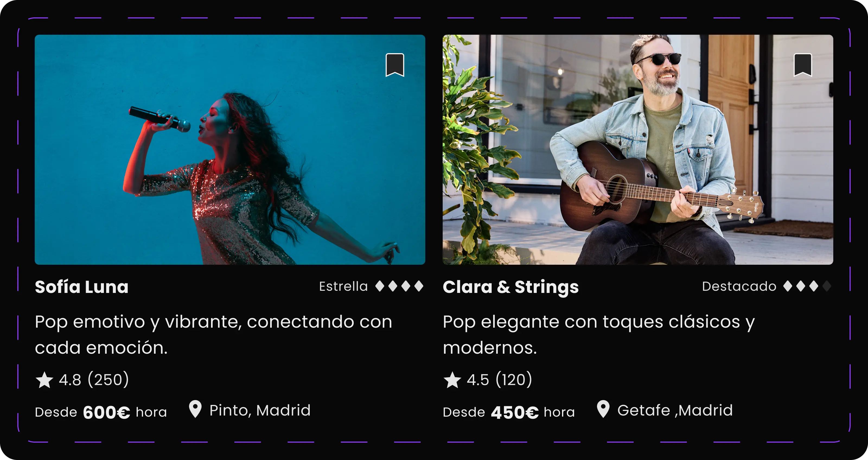
Task: Bookmark the Sofía Luna card
Action: (x=395, y=65)
